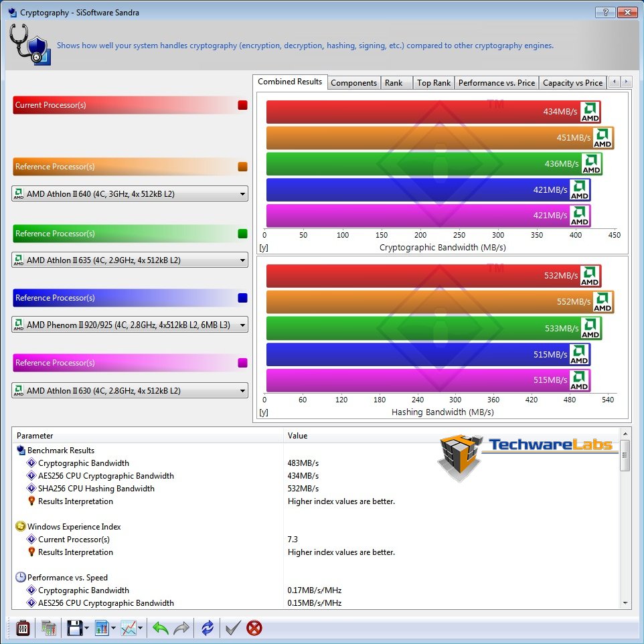Click the help question mark button

[x=605, y=12]
